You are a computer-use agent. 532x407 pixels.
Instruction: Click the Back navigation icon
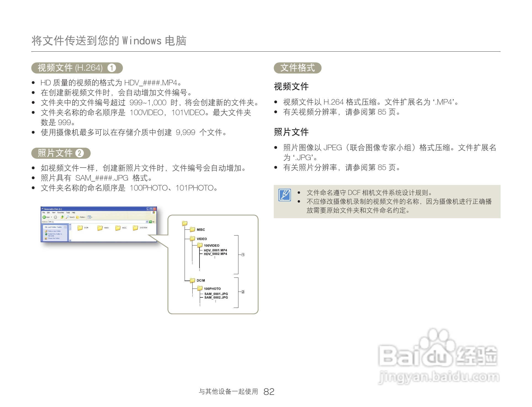pyautogui.click(x=44, y=217)
